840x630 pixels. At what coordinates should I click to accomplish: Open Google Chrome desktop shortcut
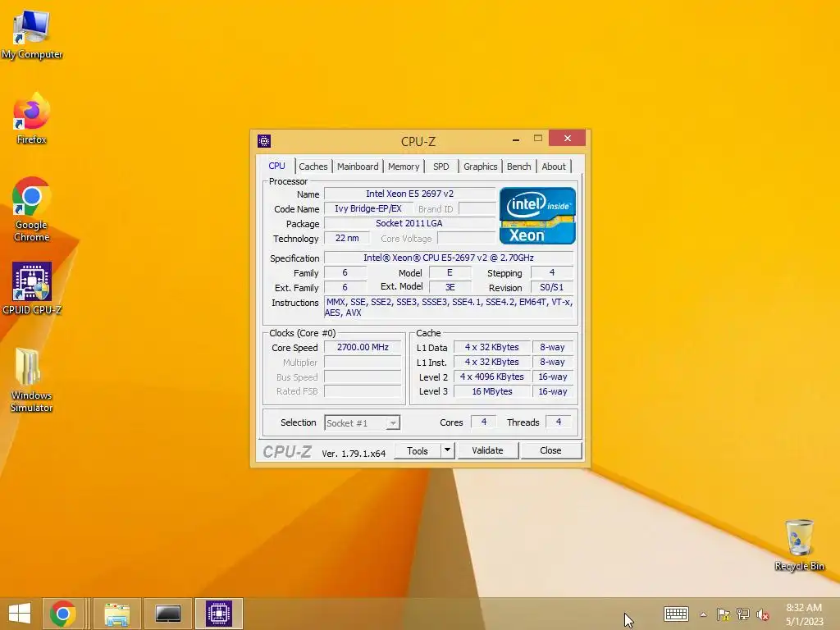click(x=32, y=209)
